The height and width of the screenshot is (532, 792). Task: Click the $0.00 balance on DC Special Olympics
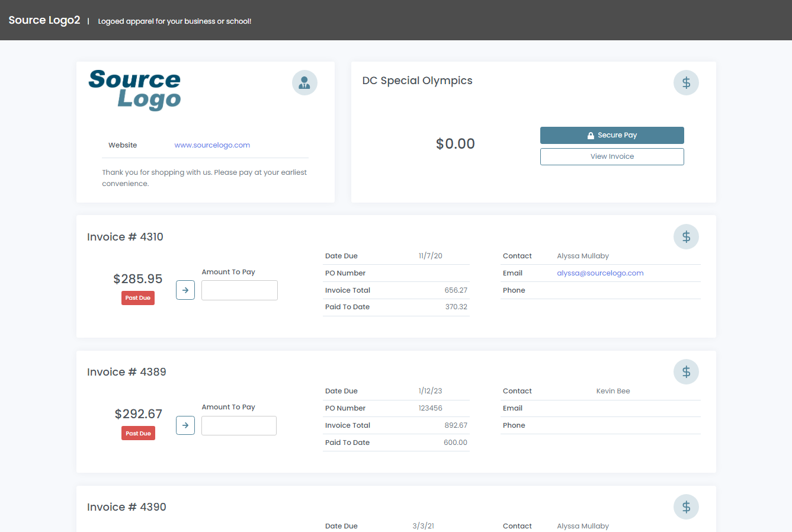point(455,143)
